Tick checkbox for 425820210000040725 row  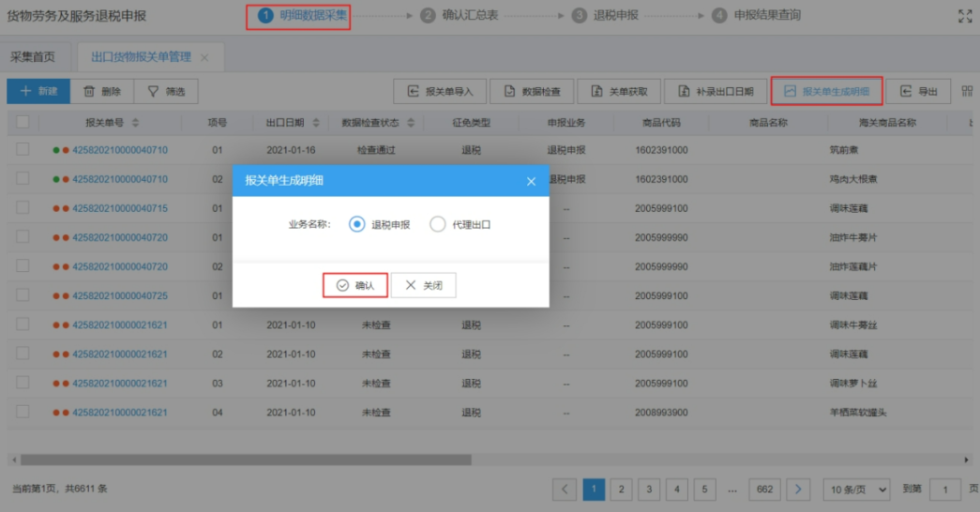[x=23, y=295]
